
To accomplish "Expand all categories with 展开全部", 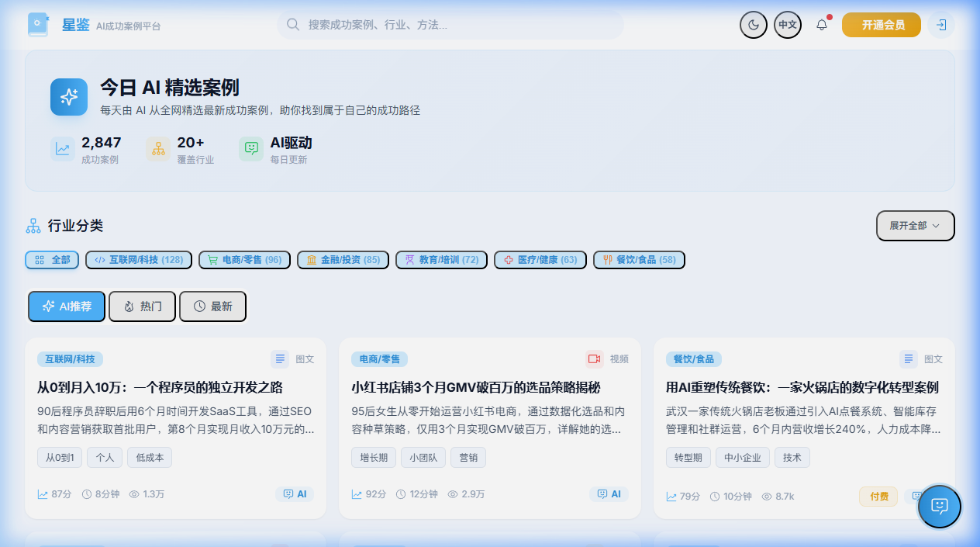I will point(915,225).
